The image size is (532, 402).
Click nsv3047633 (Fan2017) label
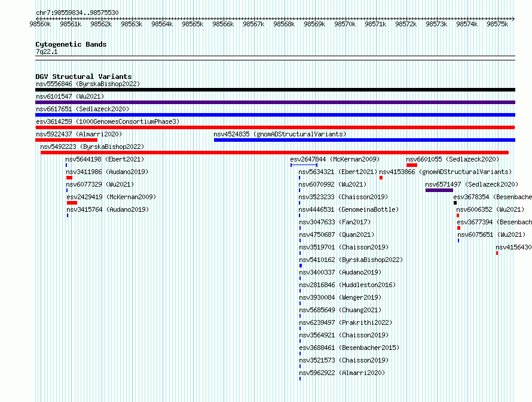335,222
